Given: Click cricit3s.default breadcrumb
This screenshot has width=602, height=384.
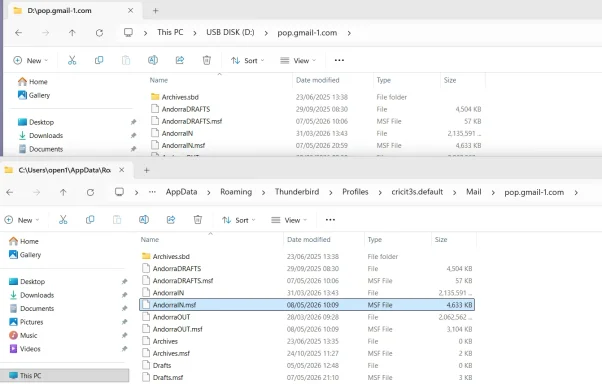Looking at the screenshot, I should coord(417,192).
